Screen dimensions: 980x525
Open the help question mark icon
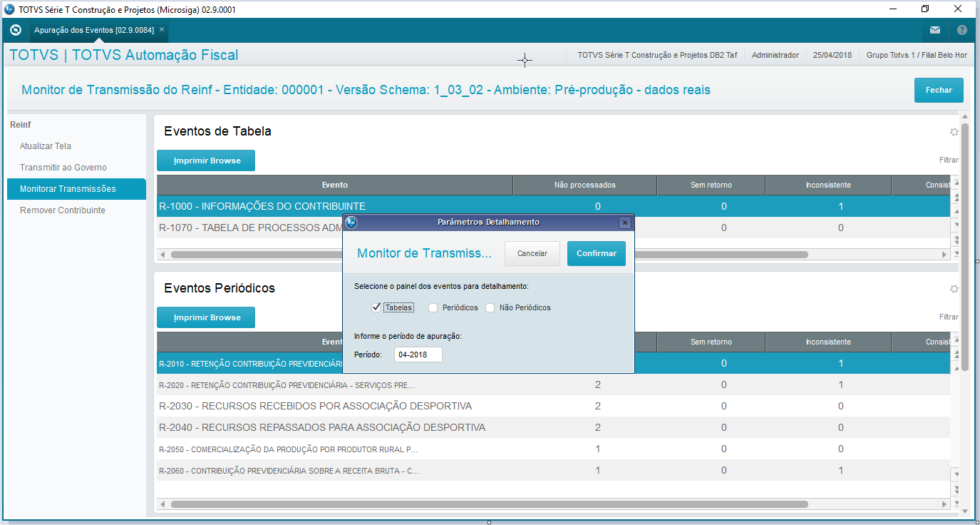pos(962,30)
